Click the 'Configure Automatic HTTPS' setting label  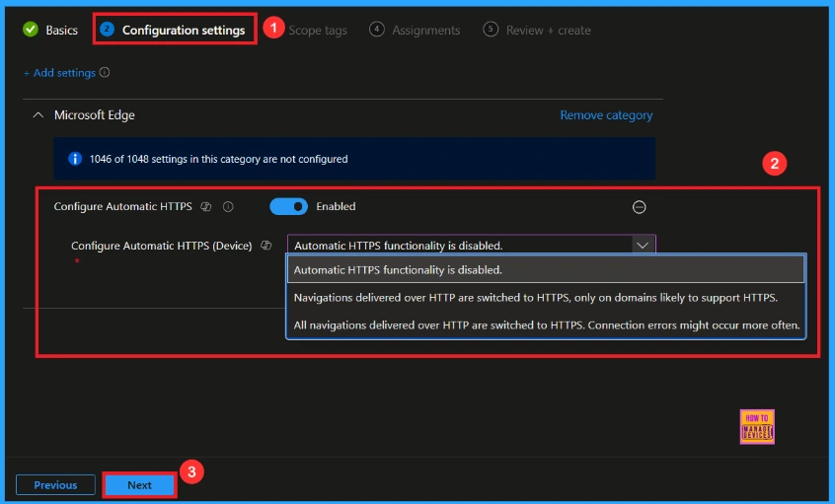click(123, 206)
